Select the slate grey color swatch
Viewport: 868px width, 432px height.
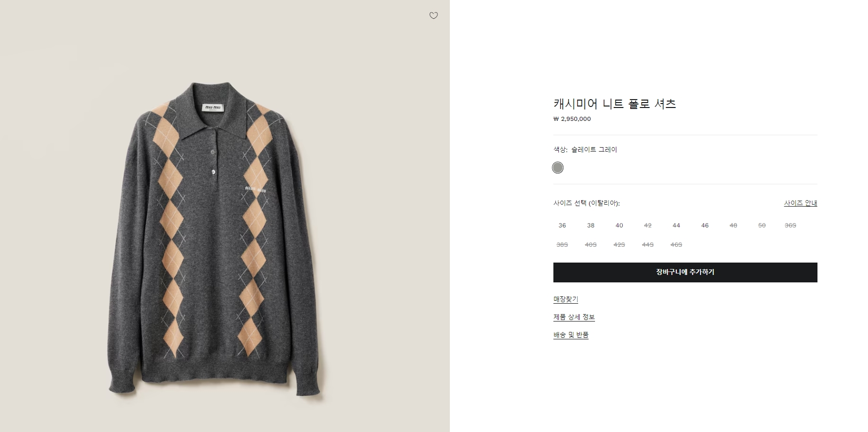[558, 167]
